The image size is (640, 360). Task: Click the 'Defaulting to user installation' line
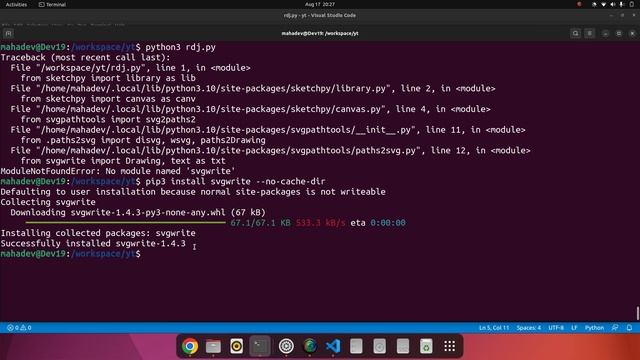point(193,192)
